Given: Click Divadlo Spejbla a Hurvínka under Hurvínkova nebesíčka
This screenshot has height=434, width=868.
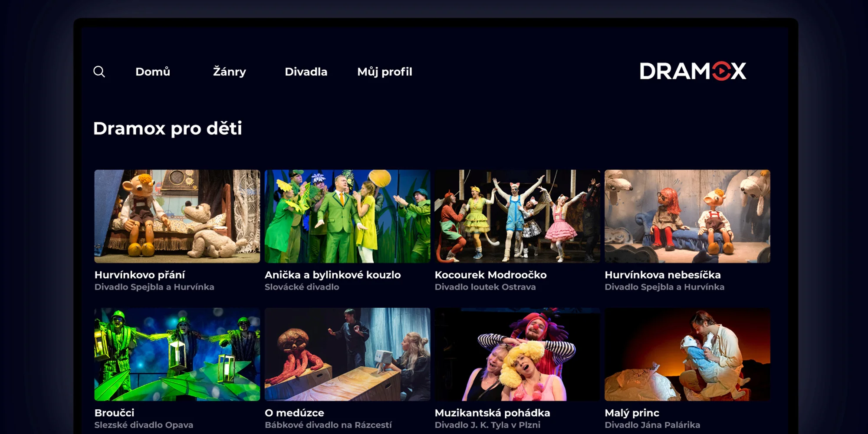Looking at the screenshot, I should click(x=664, y=287).
